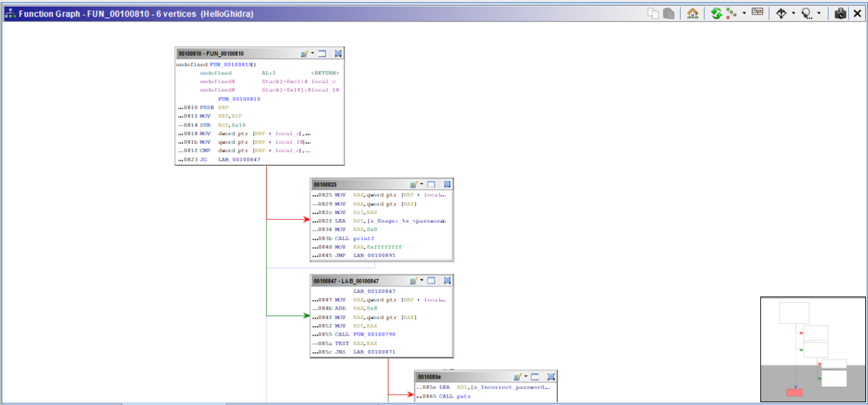This screenshot has height=405, width=868.
Task: Open color dropdown on FUN_00100810 block
Action: 312,54
